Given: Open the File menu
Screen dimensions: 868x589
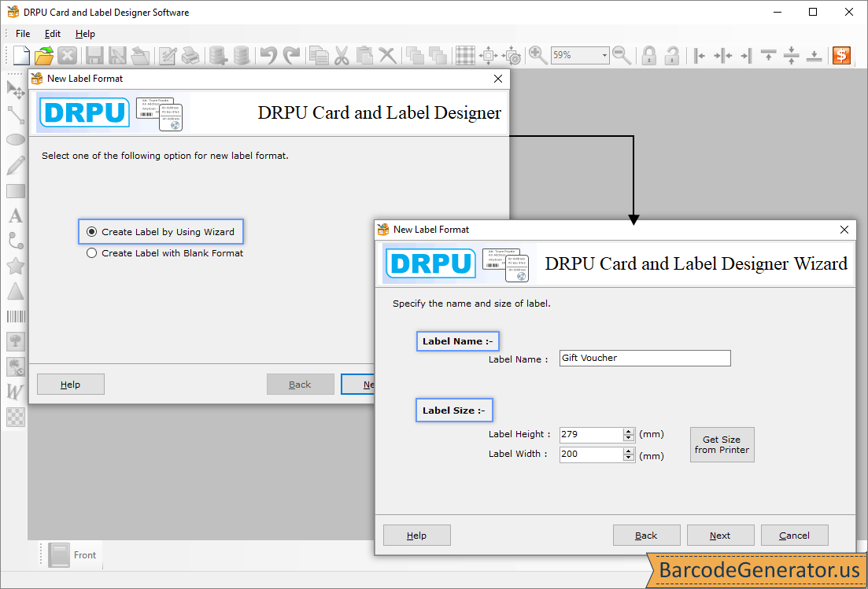Looking at the screenshot, I should (23, 34).
